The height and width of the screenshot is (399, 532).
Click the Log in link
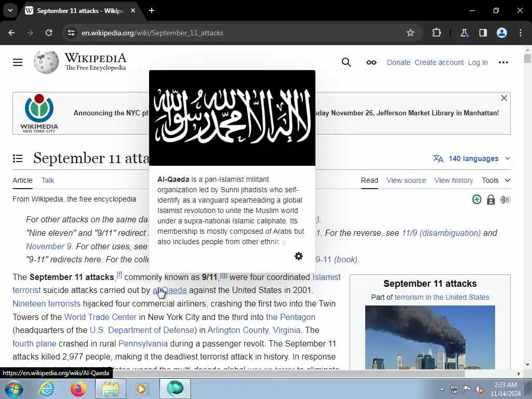(478, 62)
